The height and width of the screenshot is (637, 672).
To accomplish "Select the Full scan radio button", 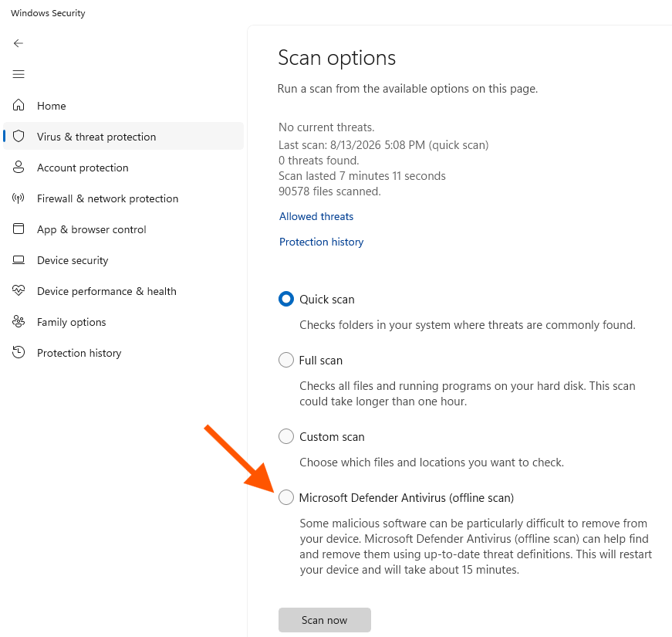I will click(286, 360).
